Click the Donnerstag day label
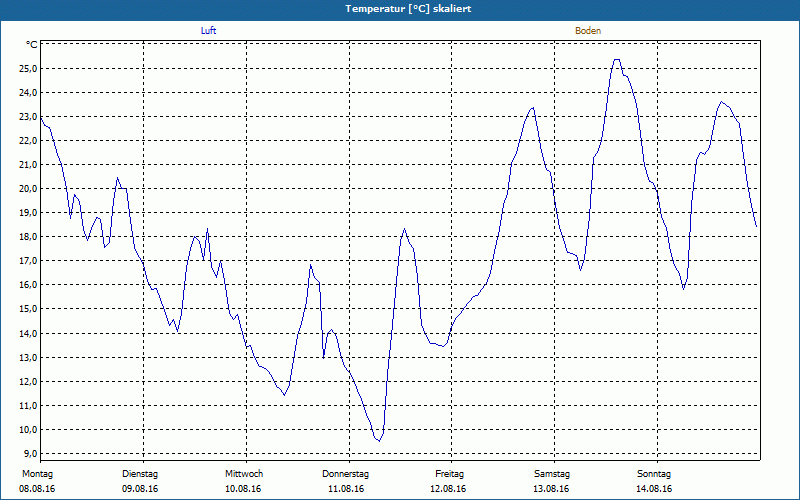This screenshot has width=800, height=500. pos(345,474)
